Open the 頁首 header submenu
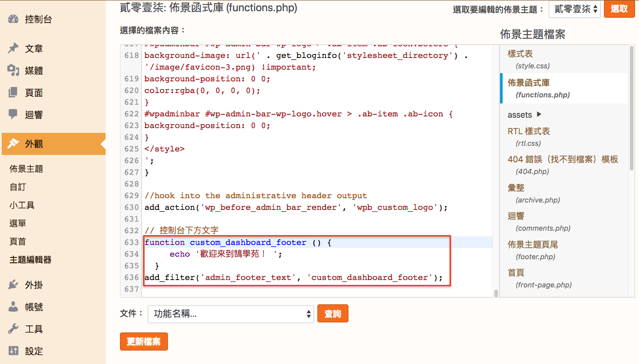This screenshot has height=364, width=639. (x=18, y=242)
